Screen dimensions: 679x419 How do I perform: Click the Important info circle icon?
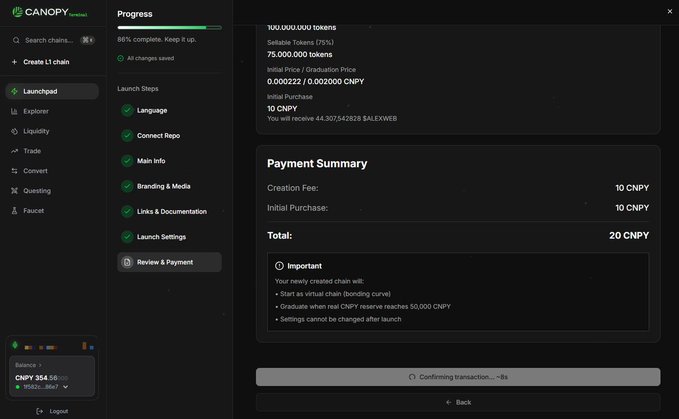pos(279,266)
